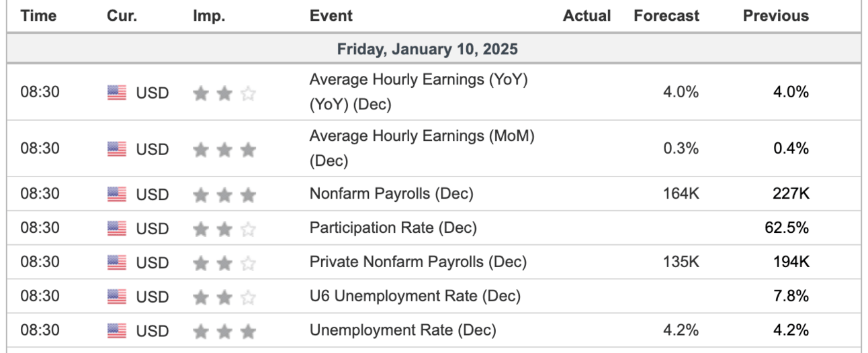Screen dimensions: 868x353
Task: Open the Nonfarm Payrolls (Dec) event
Action: click(391, 194)
